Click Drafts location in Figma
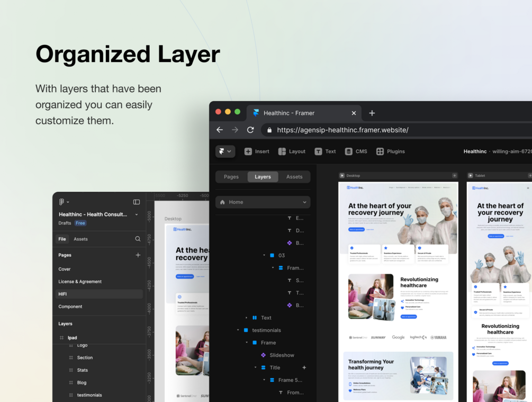Screen dimensions: 532x402 [65, 223]
